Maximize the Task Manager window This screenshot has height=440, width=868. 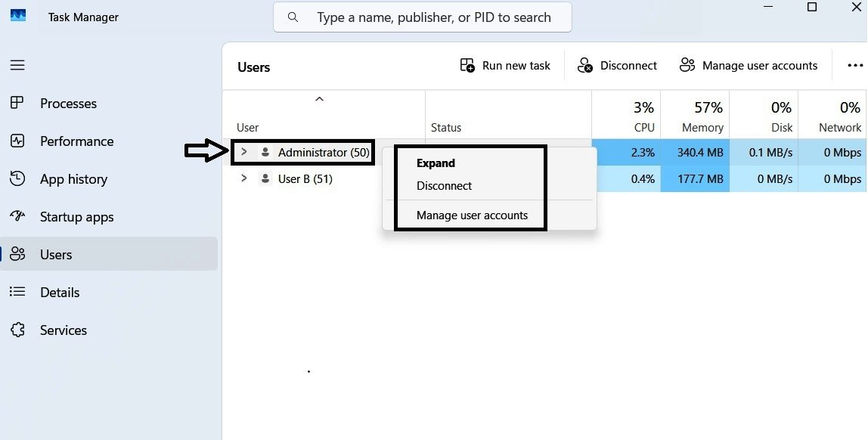point(811,7)
